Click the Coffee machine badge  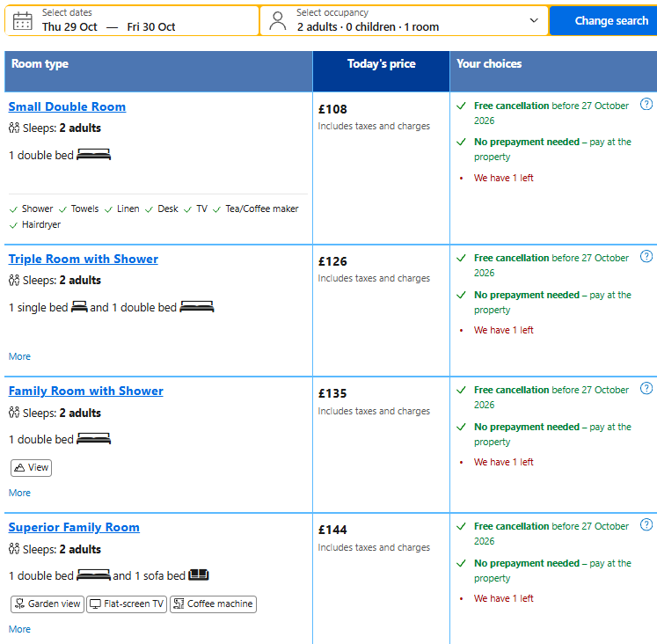coord(213,604)
